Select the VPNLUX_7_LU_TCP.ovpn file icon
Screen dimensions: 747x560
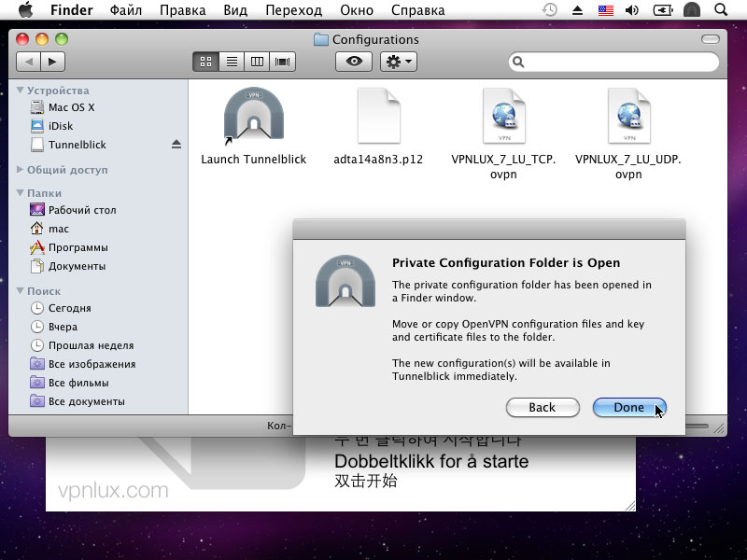coord(504,116)
